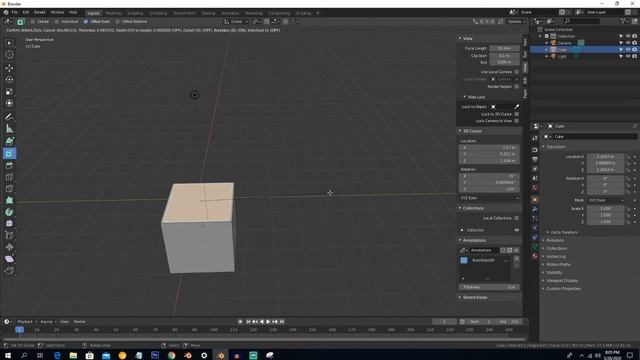Select the Poly Build tool
Viewport: 640px width, 360px height.
click(x=9, y=200)
